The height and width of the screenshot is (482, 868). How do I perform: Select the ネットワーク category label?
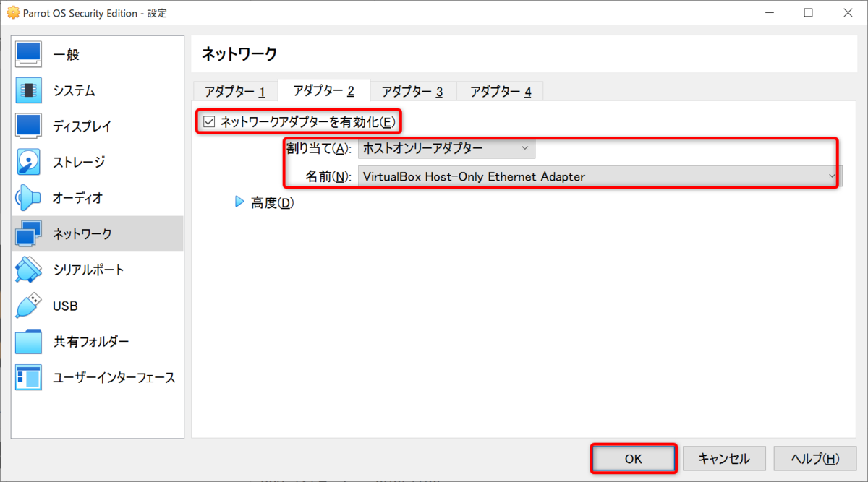(82, 234)
